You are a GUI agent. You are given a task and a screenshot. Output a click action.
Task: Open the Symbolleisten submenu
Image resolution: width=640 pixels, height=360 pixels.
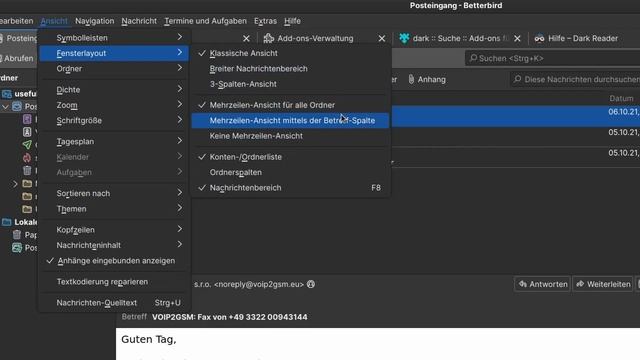click(x=114, y=38)
